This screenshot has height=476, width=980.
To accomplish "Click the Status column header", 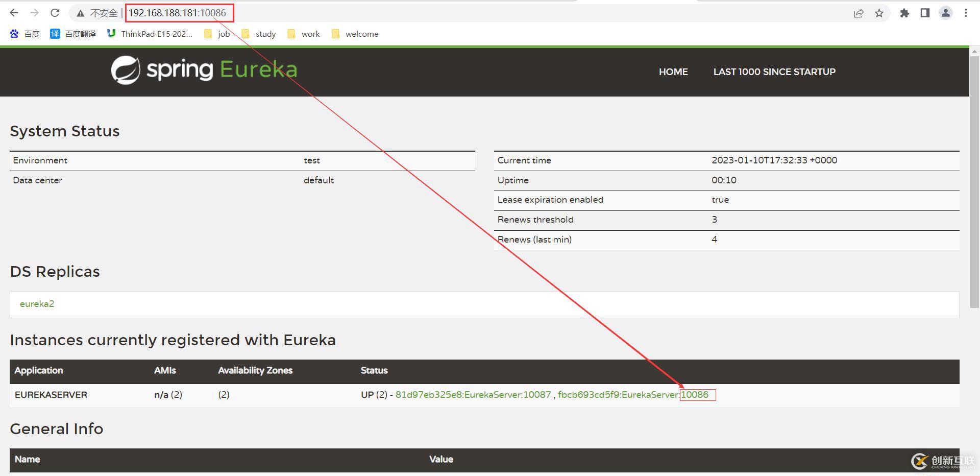I will pos(374,371).
